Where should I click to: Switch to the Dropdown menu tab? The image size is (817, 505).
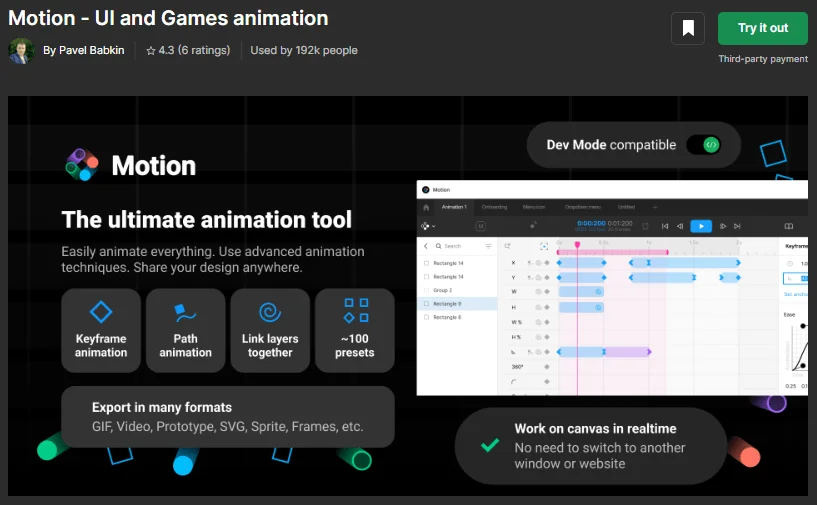coord(583,207)
